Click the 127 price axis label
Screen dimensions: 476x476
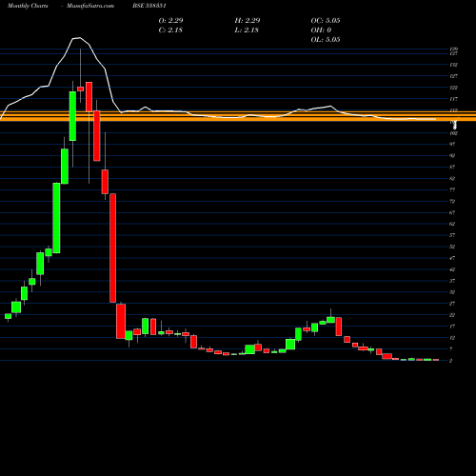(453, 76)
